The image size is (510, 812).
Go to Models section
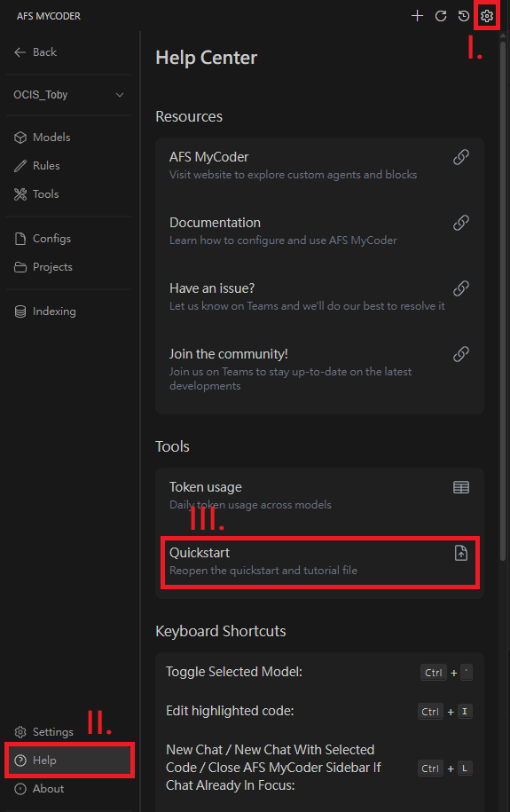pos(69,138)
